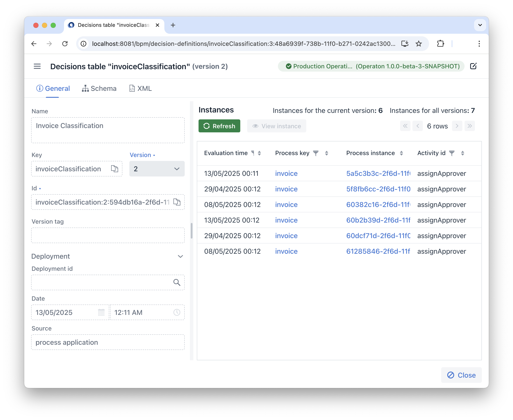Filter the Process key column
Image resolution: width=513 pixels, height=420 pixels.
316,153
